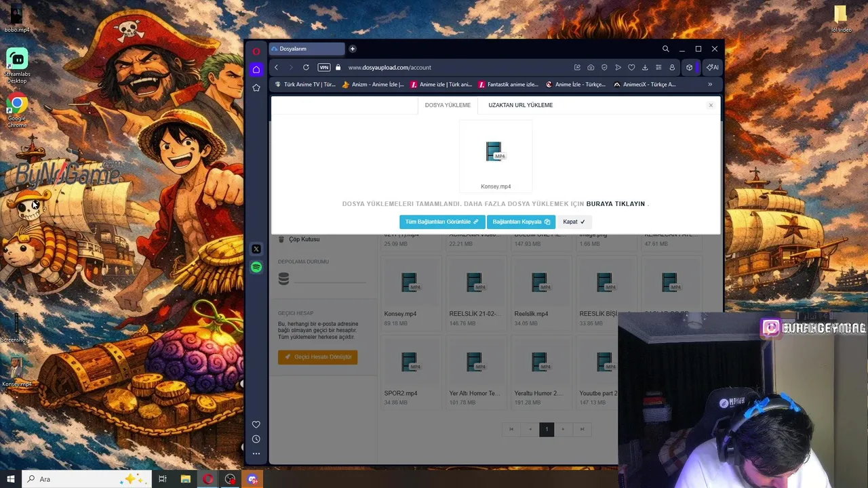The width and height of the screenshot is (868, 488).
Task: Go to previous page in pagination
Action: point(530,429)
